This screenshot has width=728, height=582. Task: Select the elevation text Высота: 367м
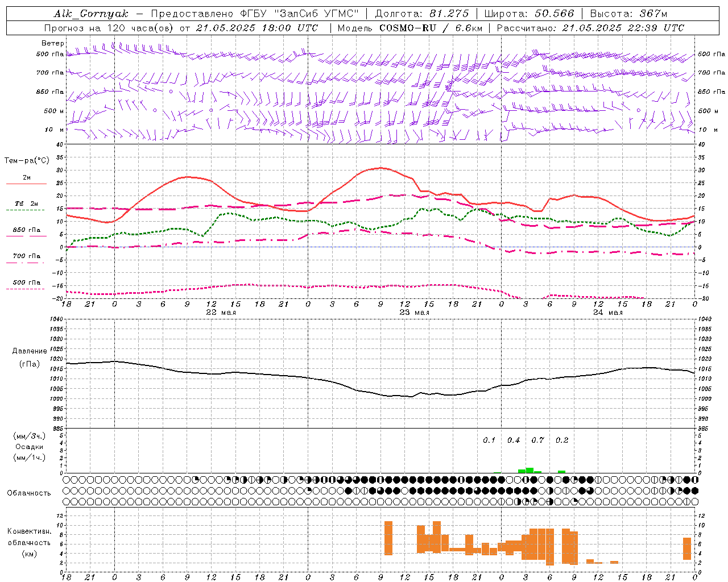628,14
